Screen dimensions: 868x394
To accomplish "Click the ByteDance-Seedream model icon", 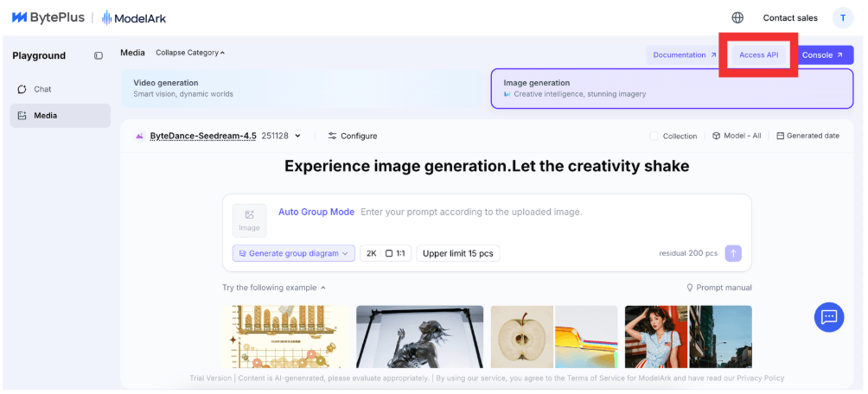I will [140, 136].
